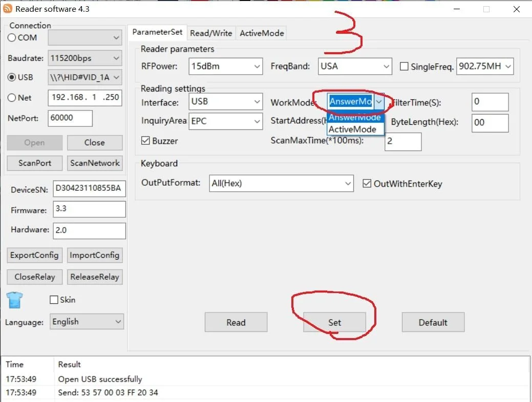
Task: Switch to the ActiveMode tab
Action: 262,33
